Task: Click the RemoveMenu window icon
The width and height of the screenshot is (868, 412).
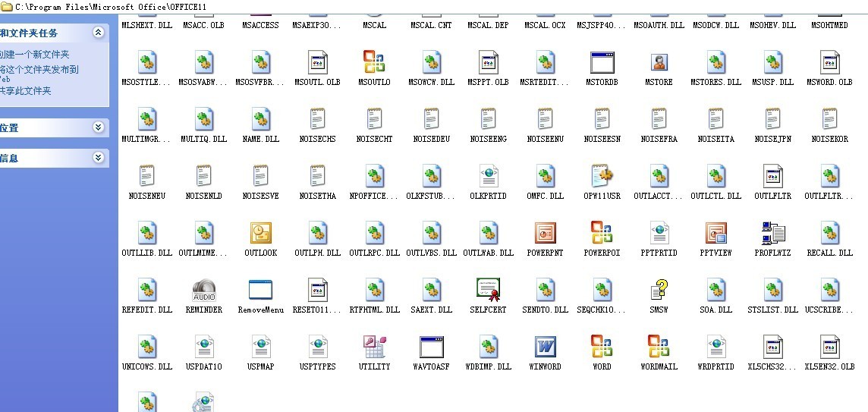Action: pyautogui.click(x=260, y=290)
